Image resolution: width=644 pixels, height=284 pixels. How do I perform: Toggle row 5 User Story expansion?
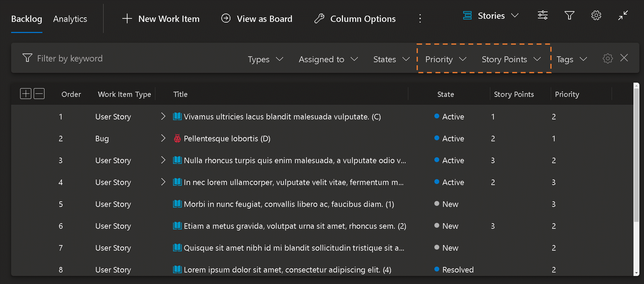[163, 204]
